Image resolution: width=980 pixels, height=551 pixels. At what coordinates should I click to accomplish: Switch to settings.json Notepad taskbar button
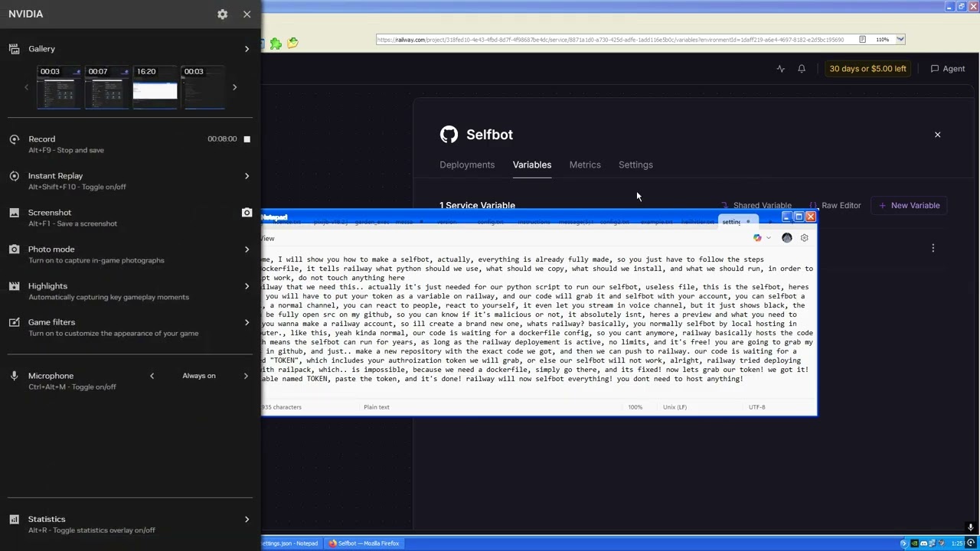click(292, 543)
